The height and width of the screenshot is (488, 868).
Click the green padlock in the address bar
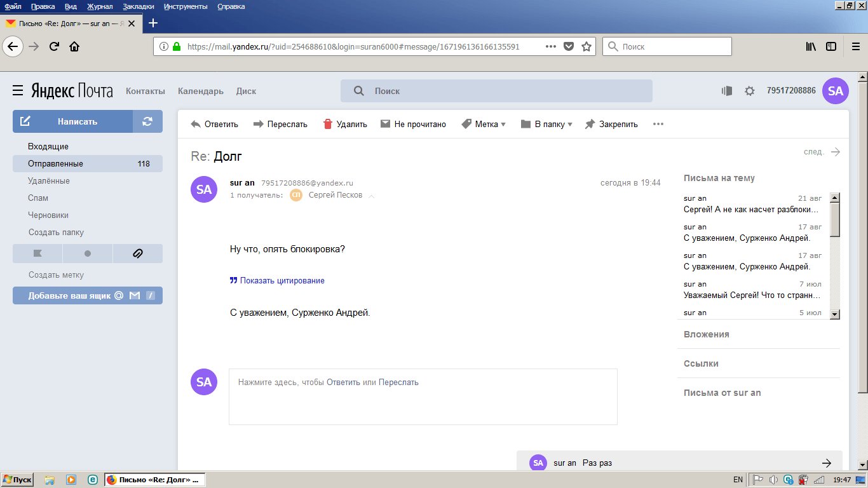(x=177, y=46)
